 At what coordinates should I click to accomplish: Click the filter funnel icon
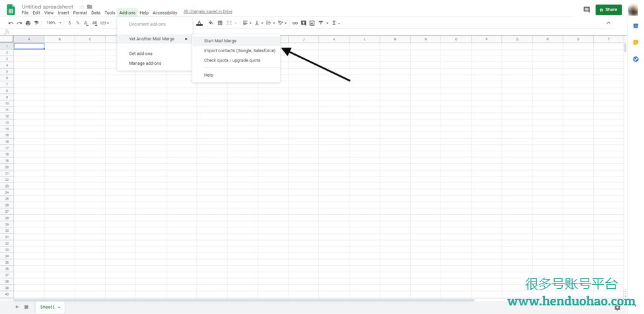(x=321, y=23)
